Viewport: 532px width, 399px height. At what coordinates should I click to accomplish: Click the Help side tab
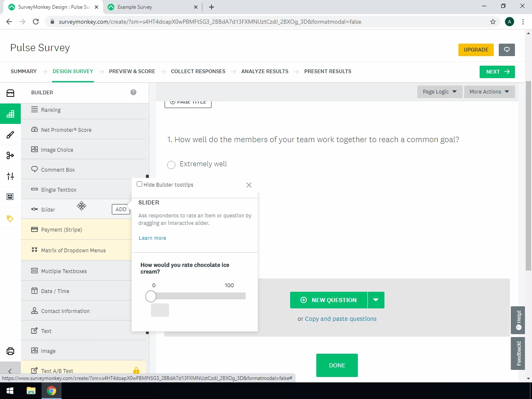point(519,320)
